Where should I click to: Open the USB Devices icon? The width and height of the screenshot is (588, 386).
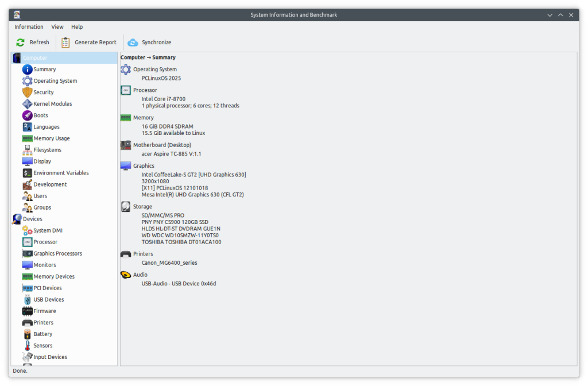coord(27,299)
